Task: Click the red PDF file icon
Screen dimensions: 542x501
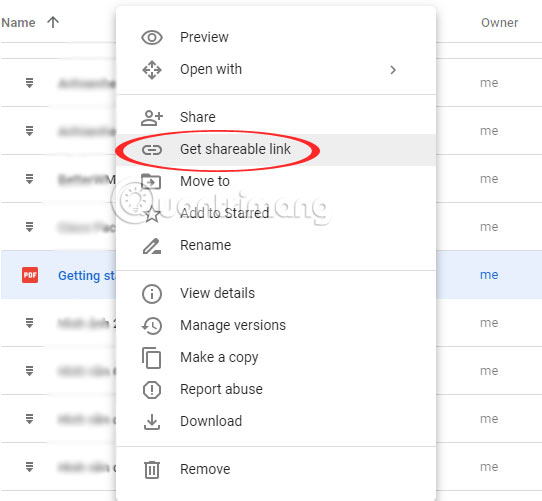Action: [x=30, y=275]
